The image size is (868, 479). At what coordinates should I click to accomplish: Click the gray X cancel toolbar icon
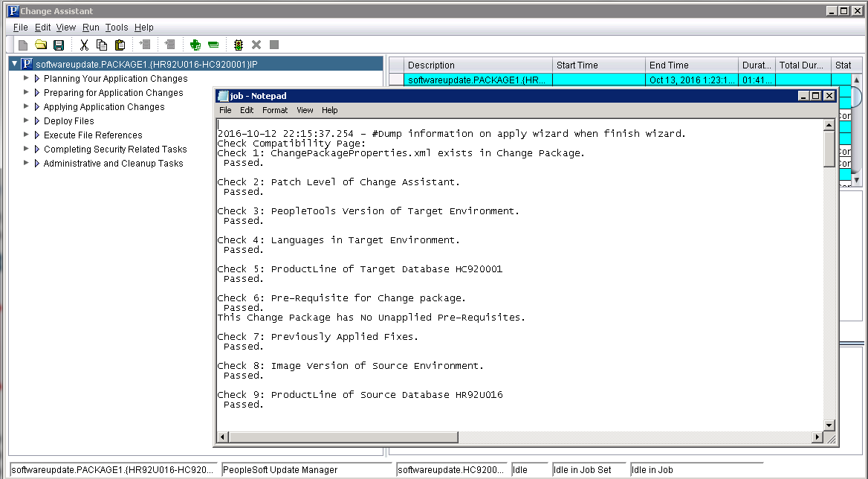coord(256,45)
